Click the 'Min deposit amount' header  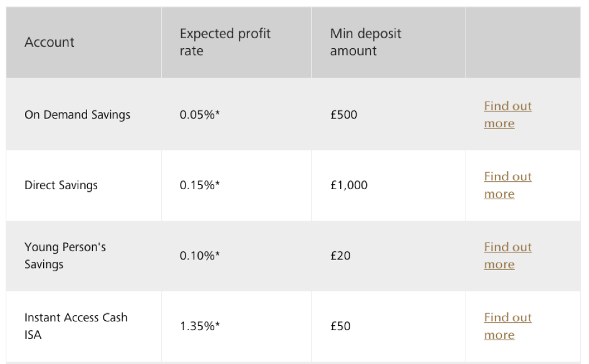pyautogui.click(x=365, y=43)
